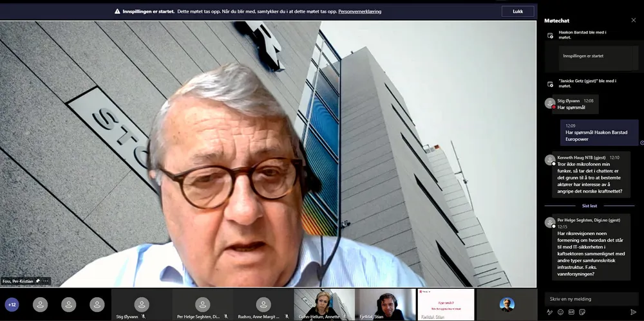Show the +12 additional participants
The image size is (644, 321).
click(x=12, y=304)
